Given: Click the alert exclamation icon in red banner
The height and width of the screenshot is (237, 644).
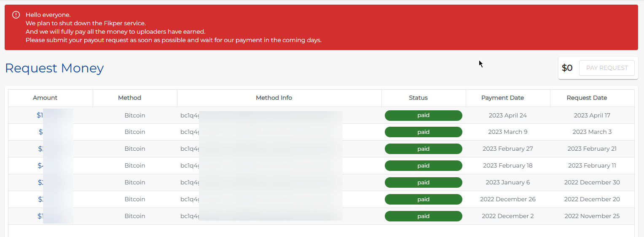Looking at the screenshot, I should click(16, 15).
